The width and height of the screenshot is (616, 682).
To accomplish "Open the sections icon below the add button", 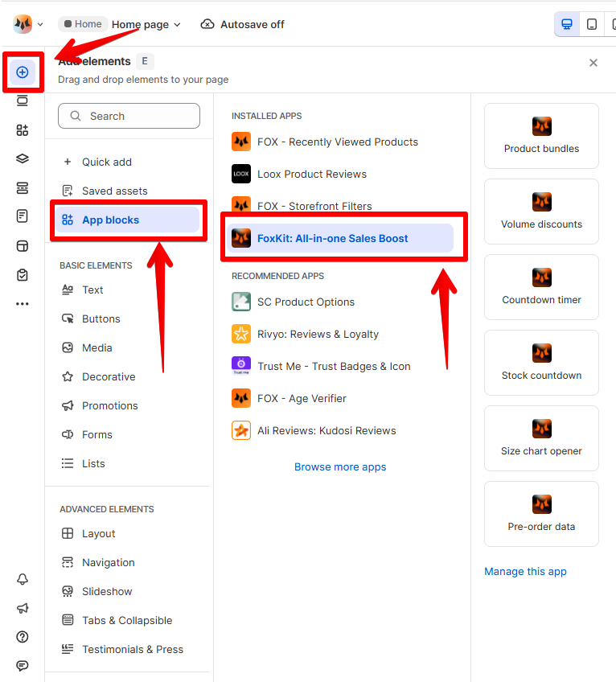I will 23,101.
